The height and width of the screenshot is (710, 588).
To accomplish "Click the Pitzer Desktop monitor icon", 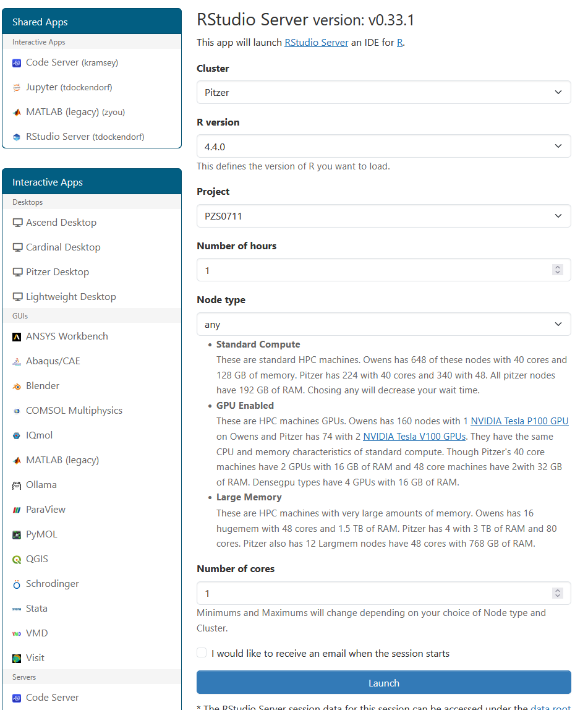I will tap(18, 272).
